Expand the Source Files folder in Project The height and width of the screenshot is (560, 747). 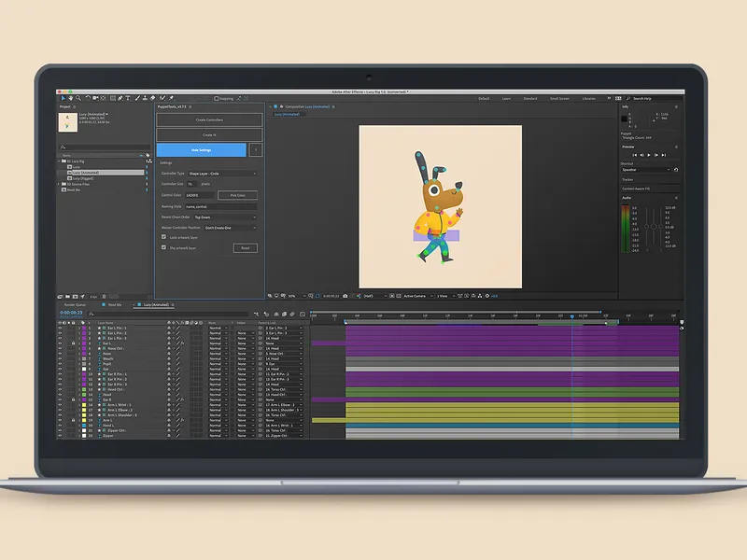[x=59, y=184]
